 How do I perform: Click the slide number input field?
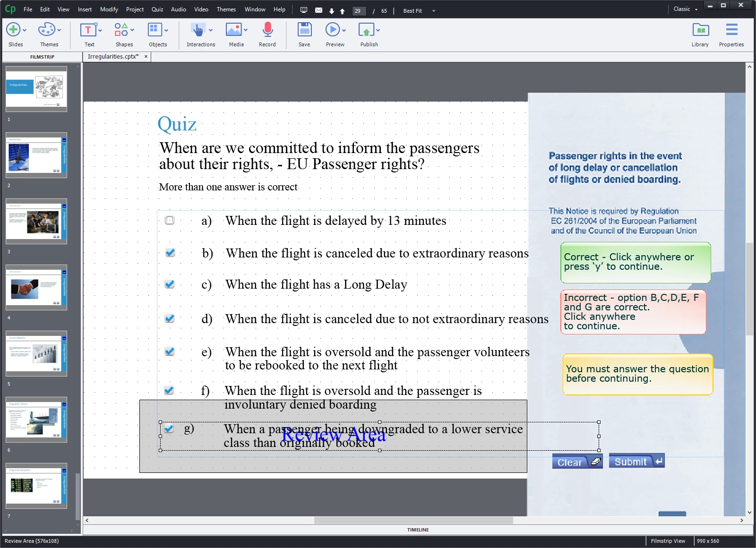pyautogui.click(x=359, y=11)
